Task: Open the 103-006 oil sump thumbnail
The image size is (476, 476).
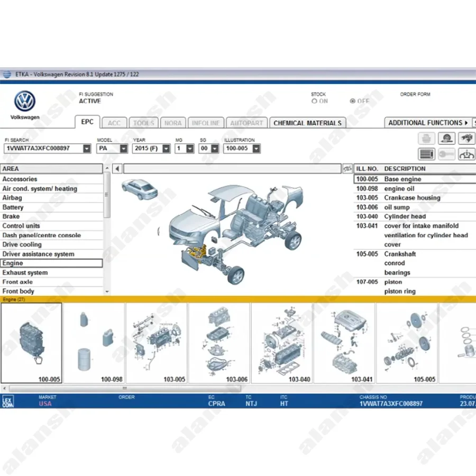Action: (x=219, y=343)
